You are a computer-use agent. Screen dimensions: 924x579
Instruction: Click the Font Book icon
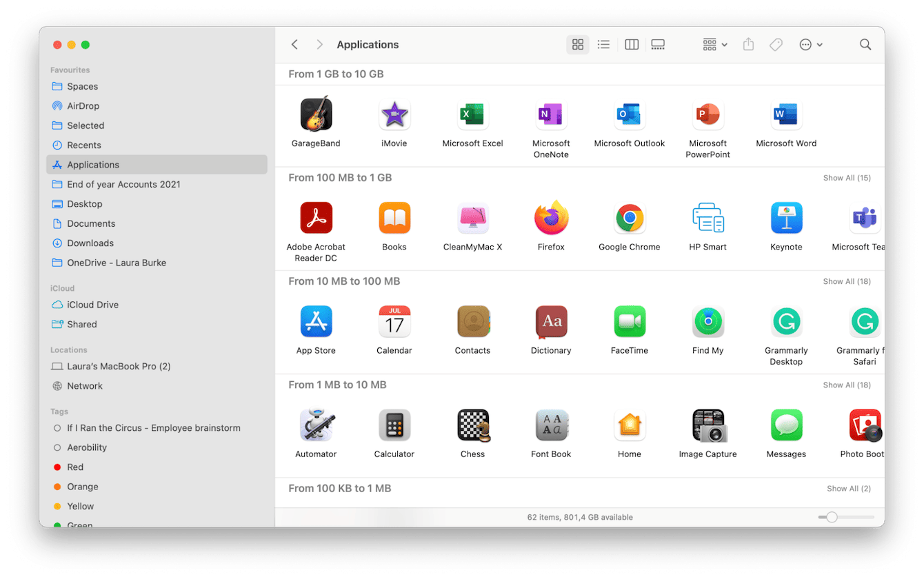pyautogui.click(x=551, y=425)
